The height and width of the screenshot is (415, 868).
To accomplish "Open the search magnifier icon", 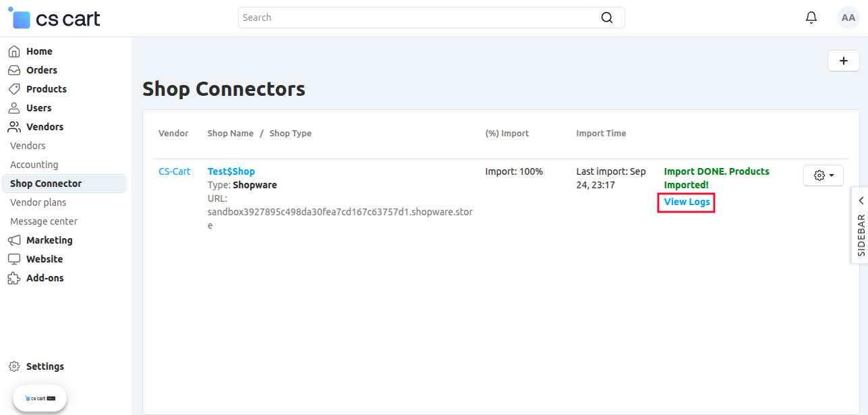I will coord(606,17).
